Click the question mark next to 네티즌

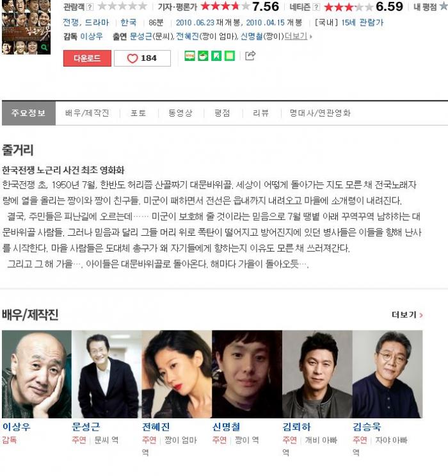[316, 6]
